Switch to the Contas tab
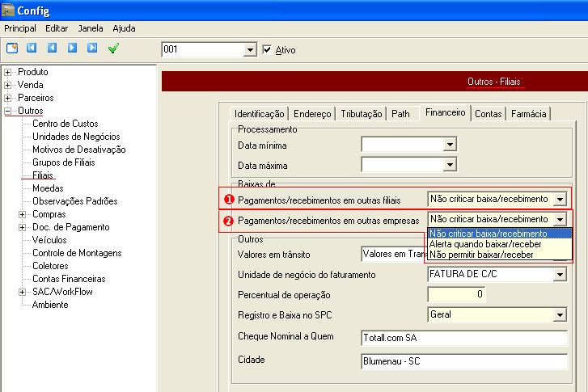 tap(489, 113)
